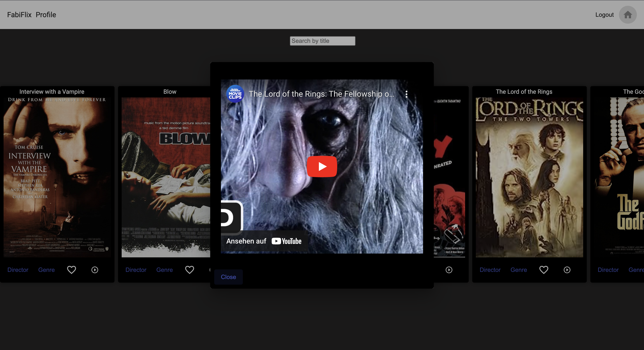Image resolution: width=644 pixels, height=350 pixels.
Task: Toggle the heart on Blow card
Action: [189, 270]
